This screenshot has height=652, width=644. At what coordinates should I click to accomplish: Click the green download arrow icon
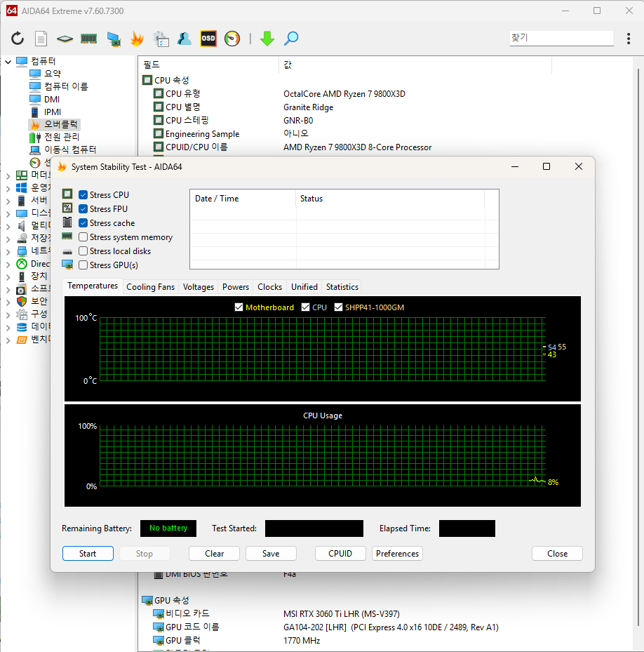click(267, 39)
